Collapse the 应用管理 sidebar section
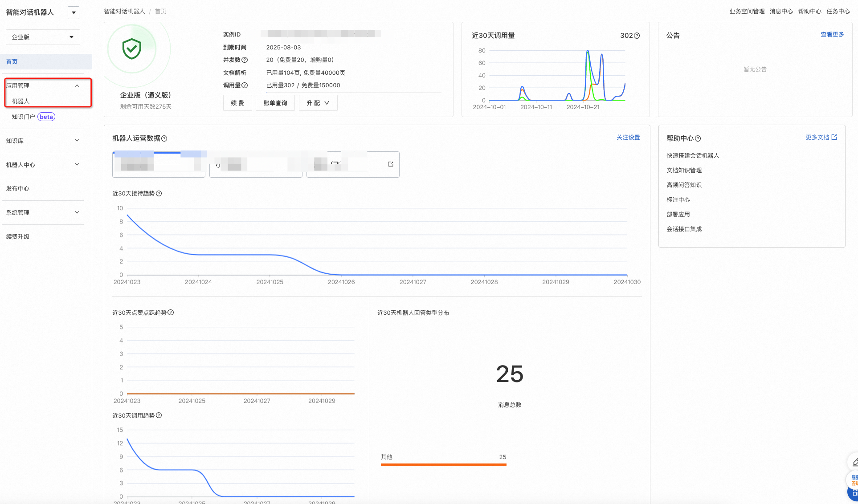The image size is (858, 504). point(77,85)
